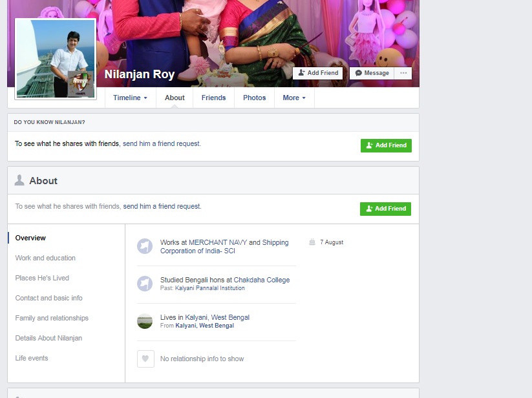
Task: Click the 7 August birthday text
Action: (332, 242)
